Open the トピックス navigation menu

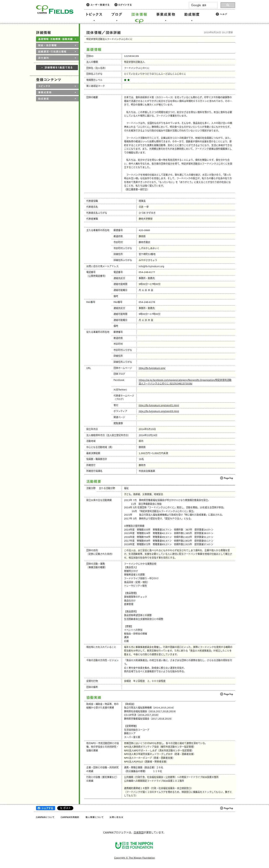click(x=94, y=14)
